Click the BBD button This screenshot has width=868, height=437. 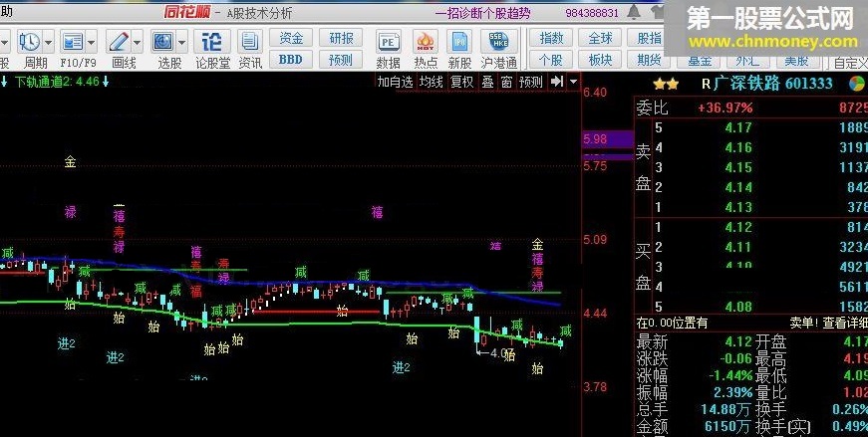tap(291, 59)
